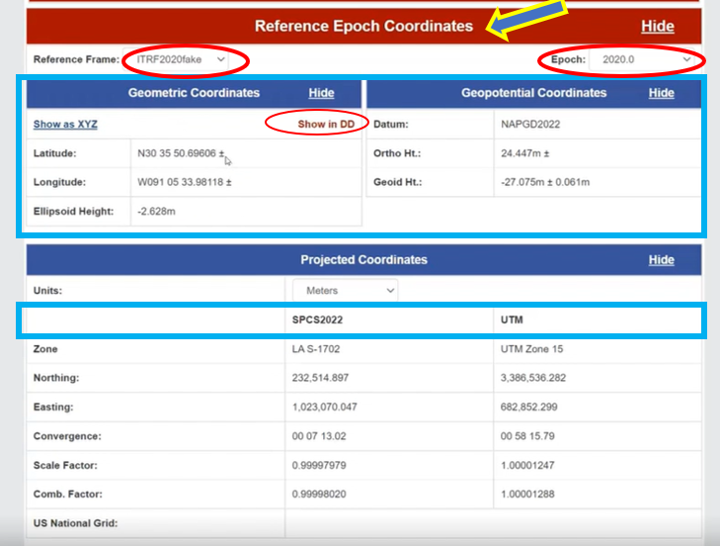Toggle Show in DD coordinate format
This screenshot has height=546, width=720.
325,124
